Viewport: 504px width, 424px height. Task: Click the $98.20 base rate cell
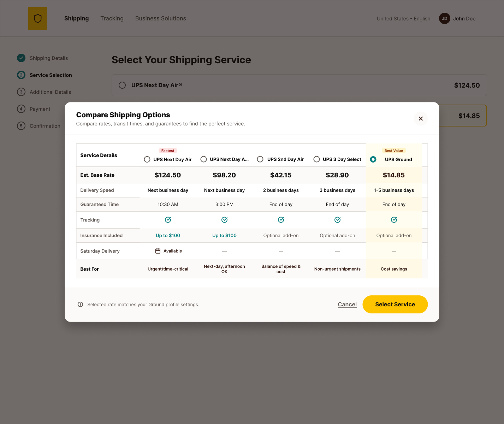pyautogui.click(x=224, y=175)
